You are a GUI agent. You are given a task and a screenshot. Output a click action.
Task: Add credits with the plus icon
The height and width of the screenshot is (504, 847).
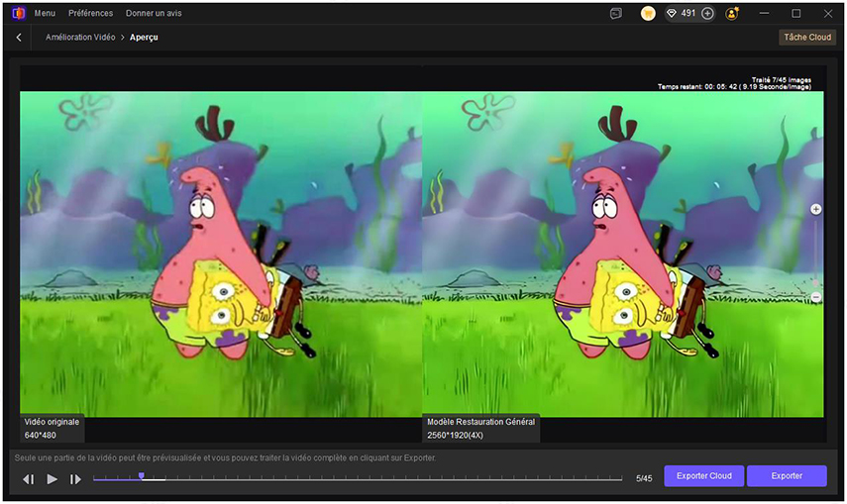(x=707, y=14)
